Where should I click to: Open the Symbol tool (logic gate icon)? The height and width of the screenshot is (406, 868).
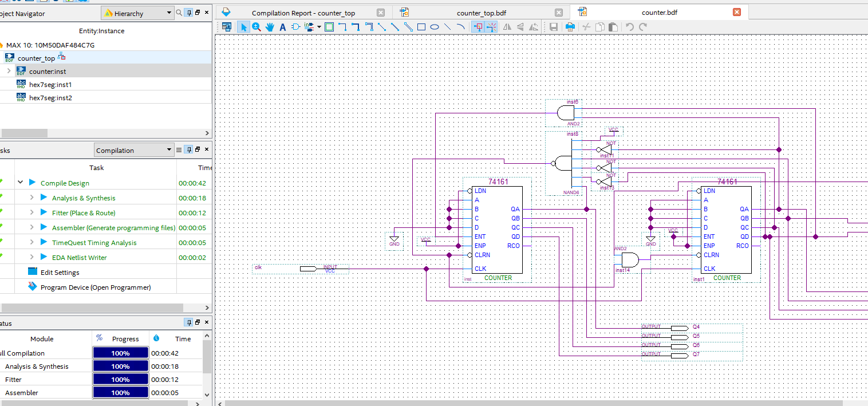pyautogui.click(x=296, y=27)
